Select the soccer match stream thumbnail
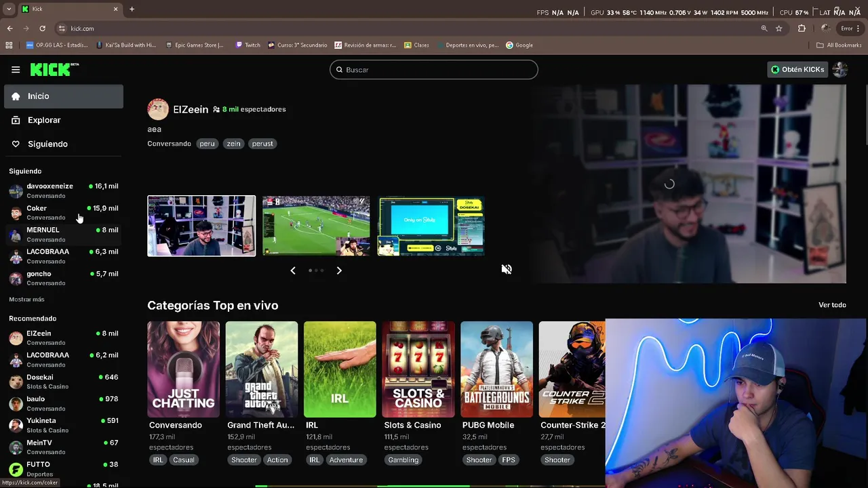This screenshot has height=488, width=868. point(316,226)
